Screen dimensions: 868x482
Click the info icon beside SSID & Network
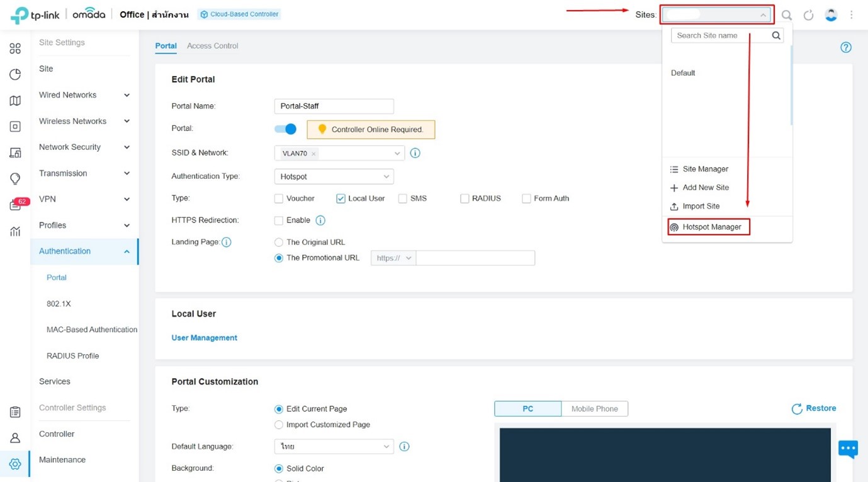coord(415,153)
